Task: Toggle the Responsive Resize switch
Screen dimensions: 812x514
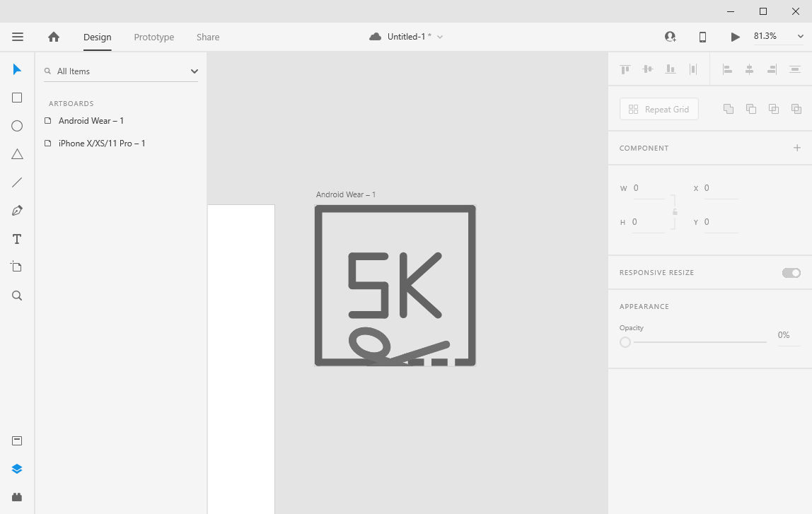Action: point(791,273)
